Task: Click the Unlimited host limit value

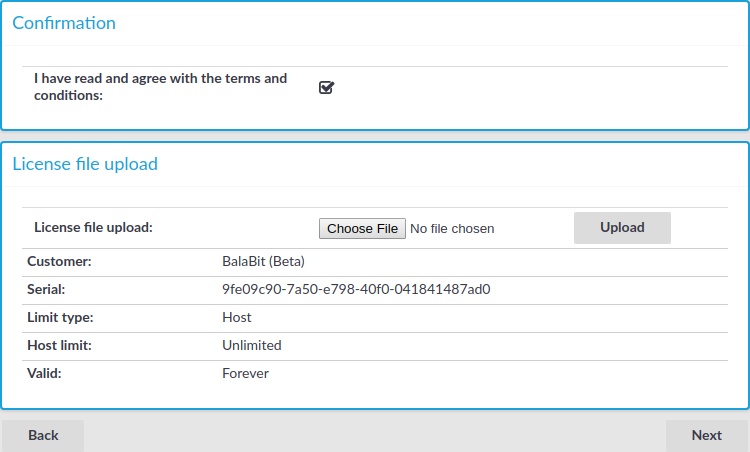Action: 252,345
